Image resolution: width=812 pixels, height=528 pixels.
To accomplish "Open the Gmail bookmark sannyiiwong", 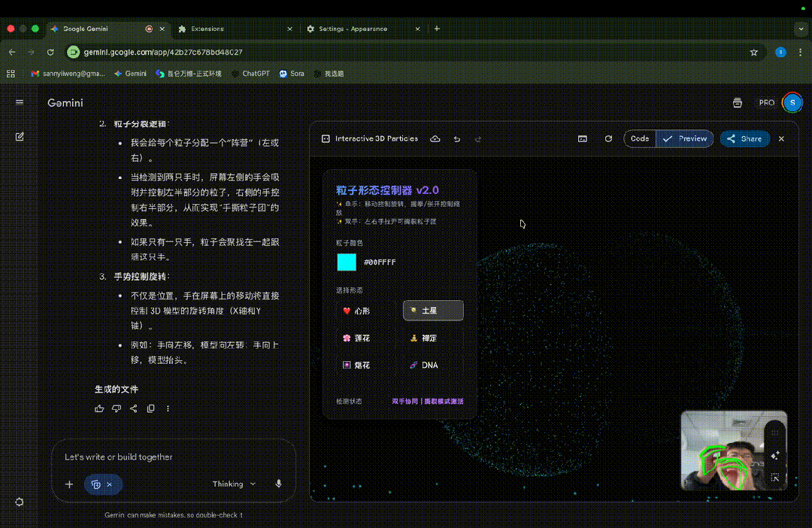I will click(x=68, y=74).
